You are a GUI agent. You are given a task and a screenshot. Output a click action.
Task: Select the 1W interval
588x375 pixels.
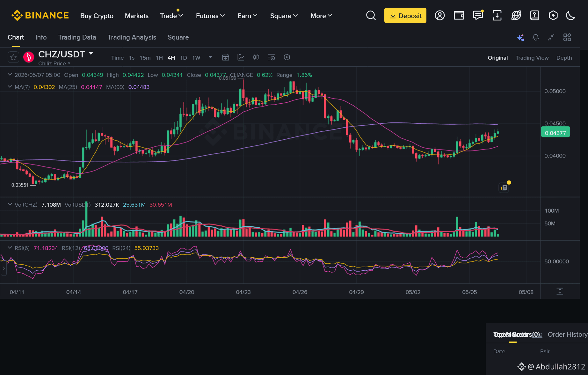coord(196,58)
